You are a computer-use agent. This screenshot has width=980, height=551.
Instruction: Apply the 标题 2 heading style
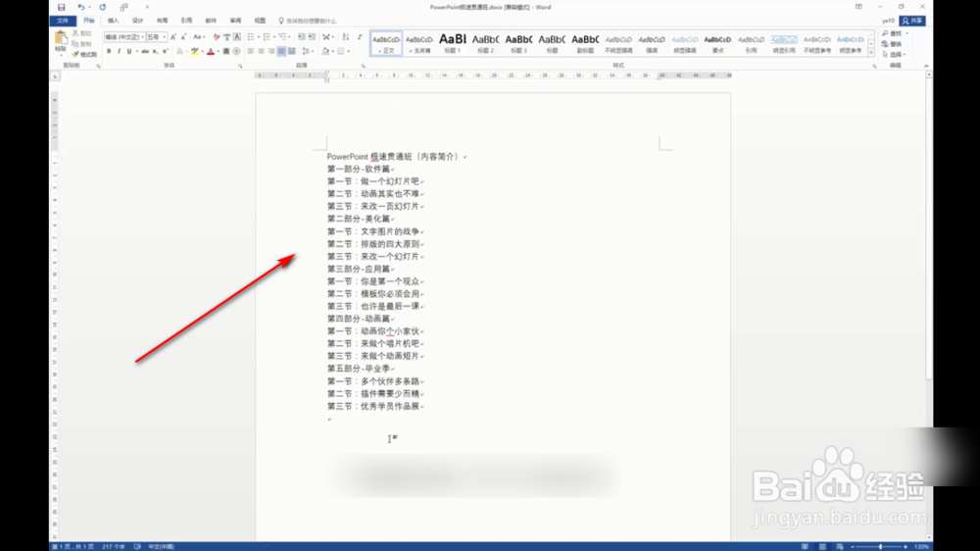pyautogui.click(x=486, y=43)
